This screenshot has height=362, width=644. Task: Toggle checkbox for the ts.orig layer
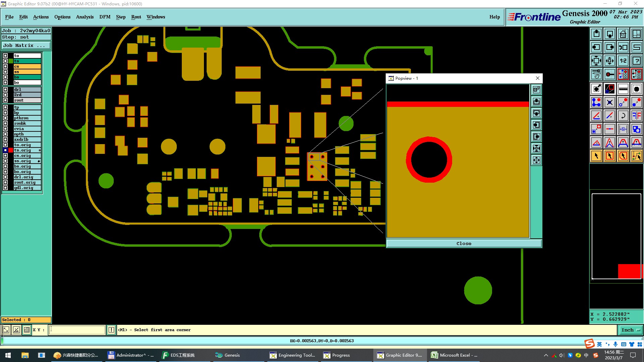5,150
